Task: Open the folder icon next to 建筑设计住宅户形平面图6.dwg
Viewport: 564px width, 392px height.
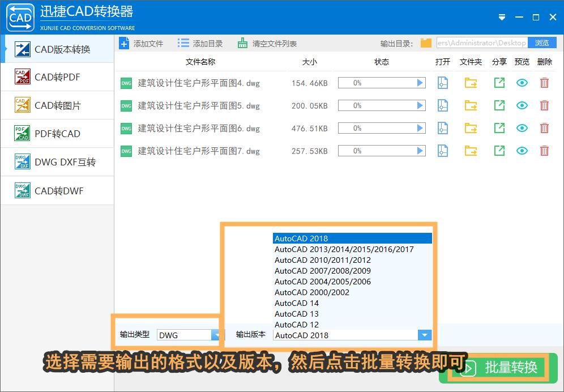Action: pyautogui.click(x=471, y=128)
